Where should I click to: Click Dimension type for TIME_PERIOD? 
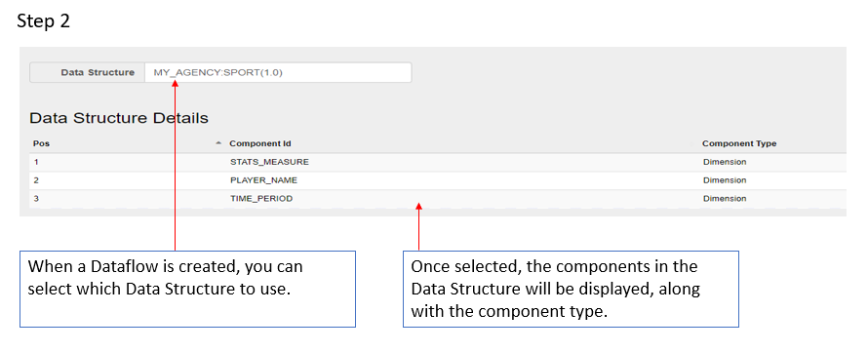pos(725,199)
